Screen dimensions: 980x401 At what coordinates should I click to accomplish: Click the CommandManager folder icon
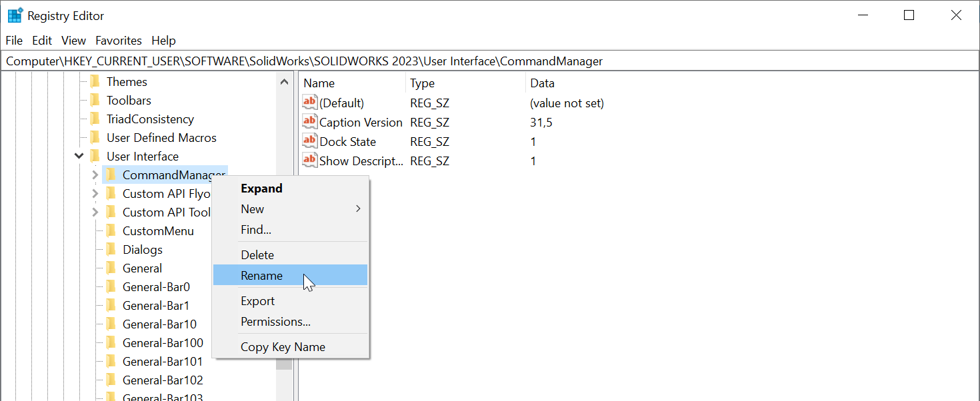[x=111, y=175]
